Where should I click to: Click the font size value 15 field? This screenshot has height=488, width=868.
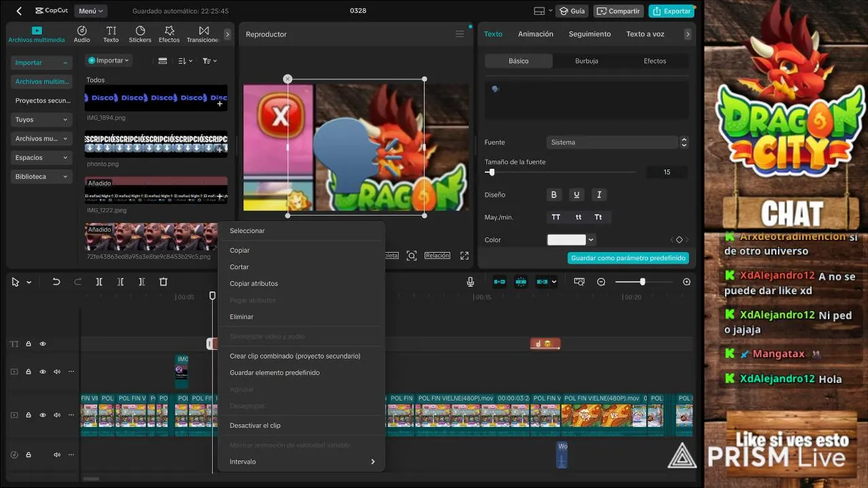[667, 172]
